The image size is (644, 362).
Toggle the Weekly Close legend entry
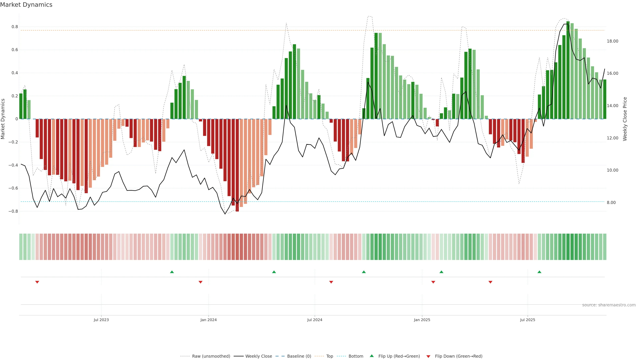pos(258,356)
